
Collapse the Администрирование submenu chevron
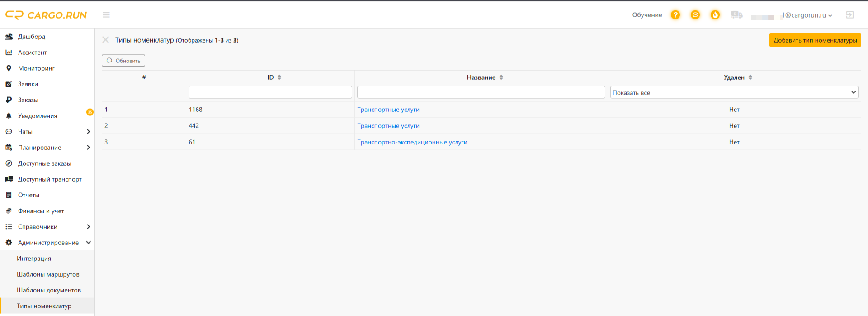(88, 243)
